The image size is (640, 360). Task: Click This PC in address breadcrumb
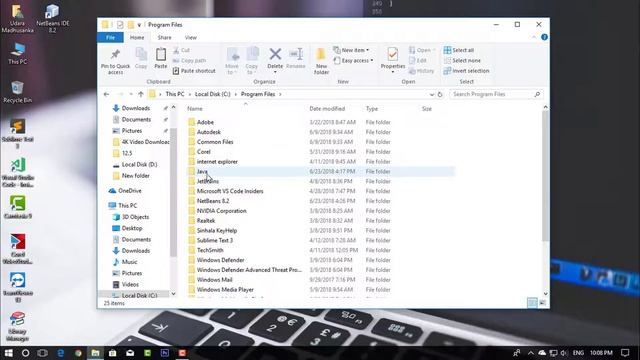[175, 94]
